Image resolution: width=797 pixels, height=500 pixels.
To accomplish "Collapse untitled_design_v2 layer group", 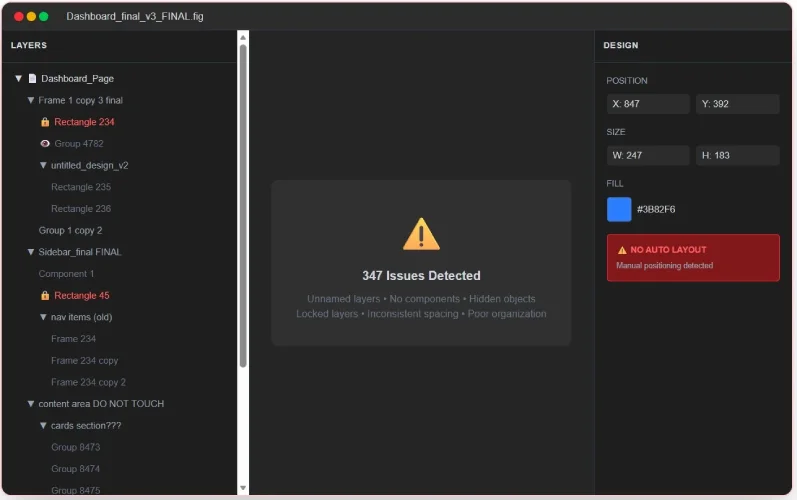I will click(x=43, y=166).
